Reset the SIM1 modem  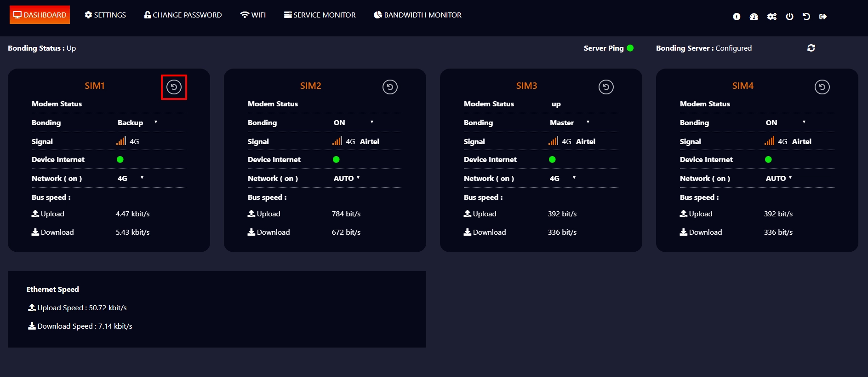[174, 87]
